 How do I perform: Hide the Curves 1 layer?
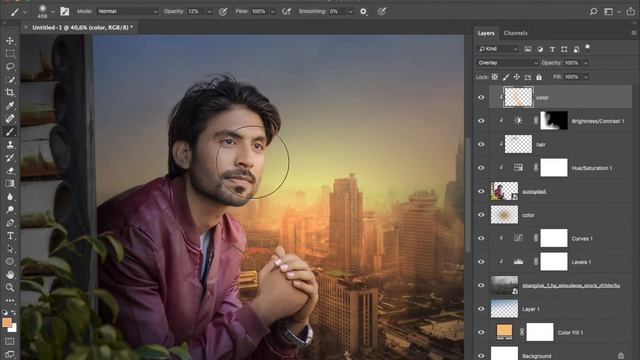pos(481,238)
